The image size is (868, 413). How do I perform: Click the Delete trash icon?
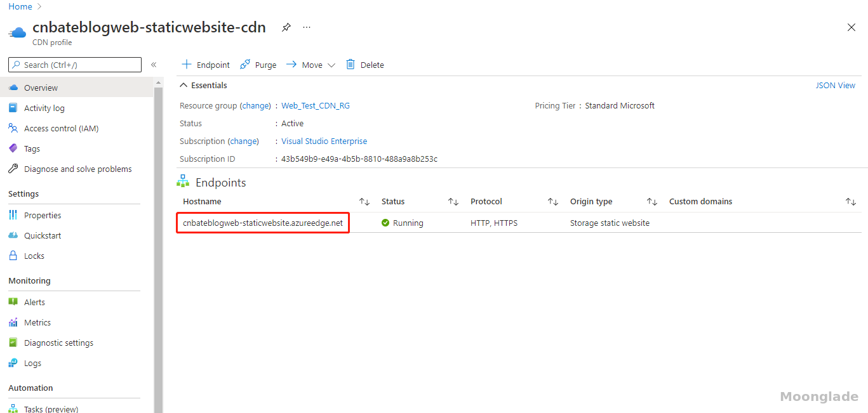coord(351,65)
